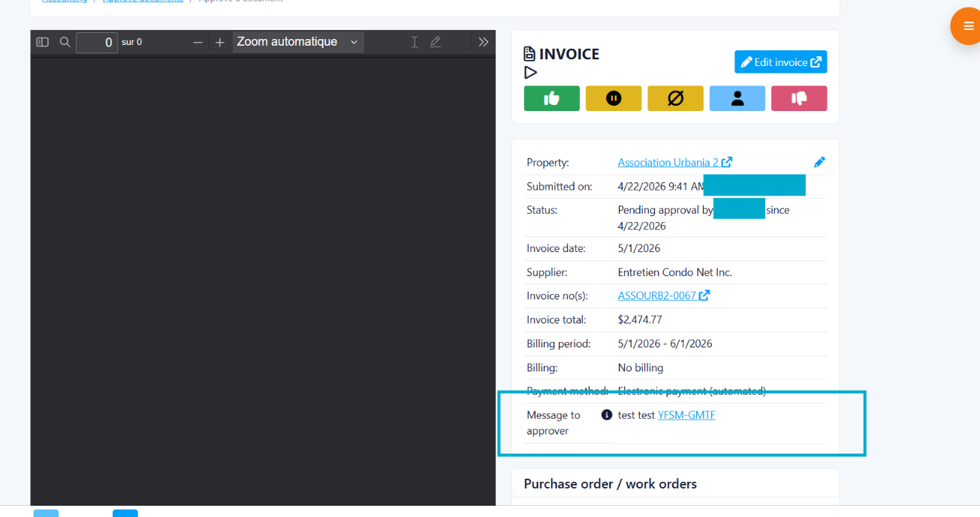Screen dimensions: 980x517
Task: Click the Purchase order / work orders heading
Action: [x=611, y=484]
